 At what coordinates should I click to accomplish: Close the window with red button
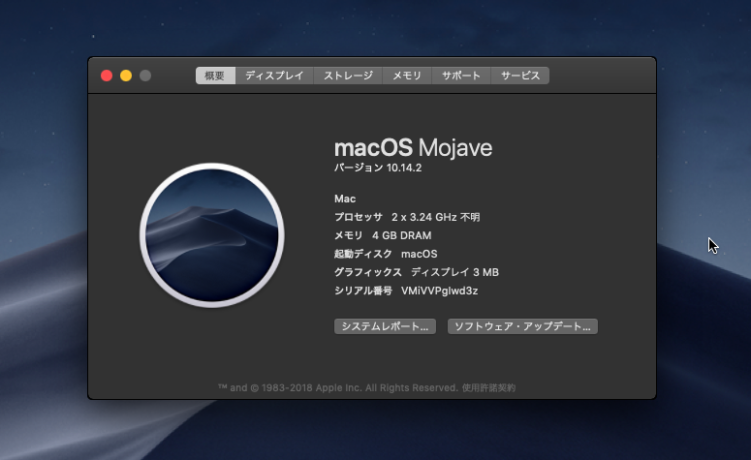(107, 76)
